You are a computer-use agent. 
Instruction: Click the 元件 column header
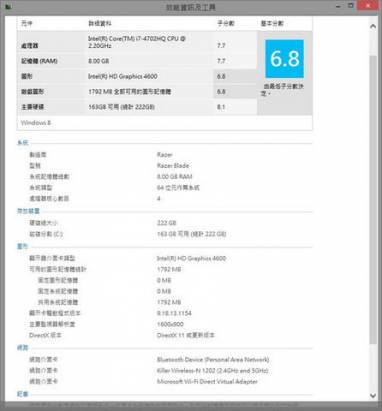(27, 23)
